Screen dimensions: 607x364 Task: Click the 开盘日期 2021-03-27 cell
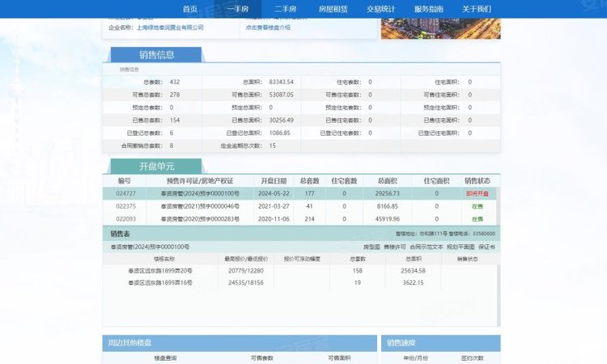tap(274, 206)
